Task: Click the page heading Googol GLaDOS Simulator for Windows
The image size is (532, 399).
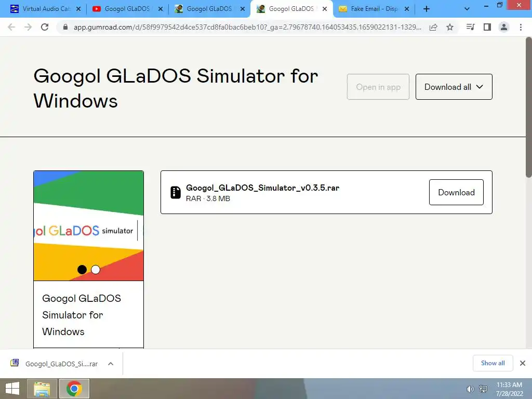Action: coord(176,88)
